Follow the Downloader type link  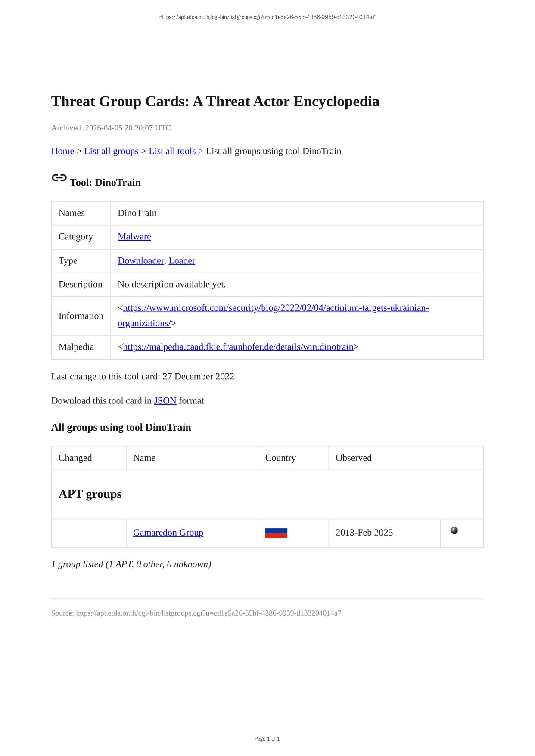[140, 260]
